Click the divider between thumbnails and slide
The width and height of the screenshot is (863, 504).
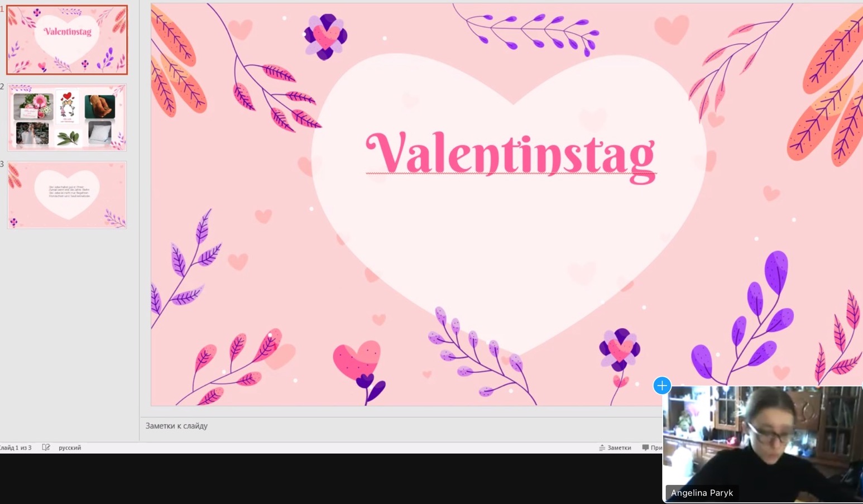point(140,223)
